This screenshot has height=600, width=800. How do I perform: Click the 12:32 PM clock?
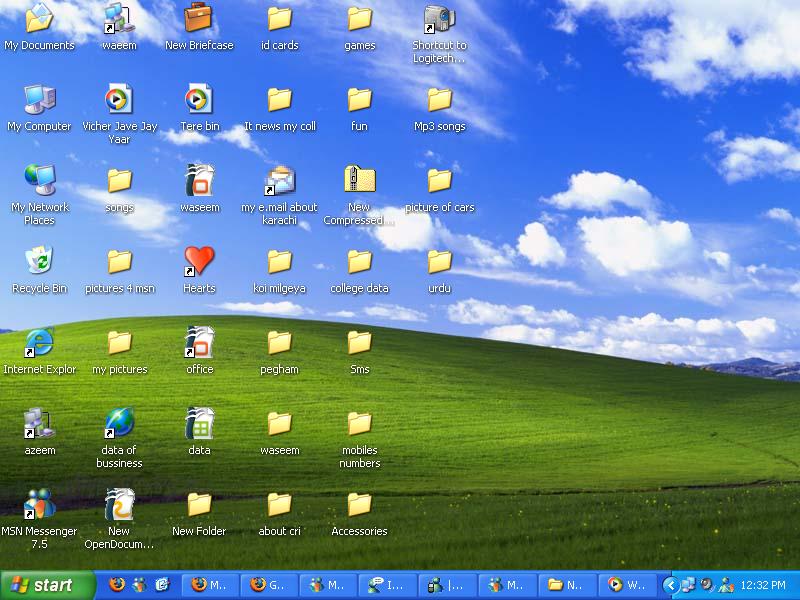click(763, 585)
